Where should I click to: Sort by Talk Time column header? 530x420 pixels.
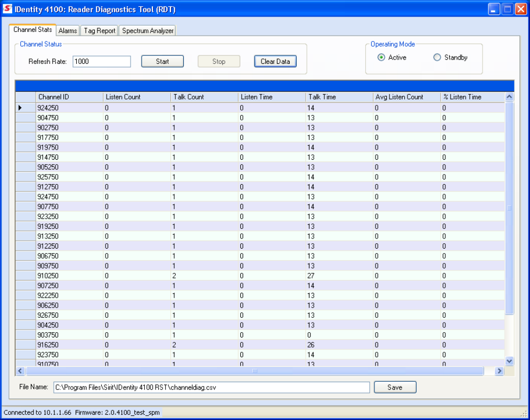pyautogui.click(x=339, y=97)
